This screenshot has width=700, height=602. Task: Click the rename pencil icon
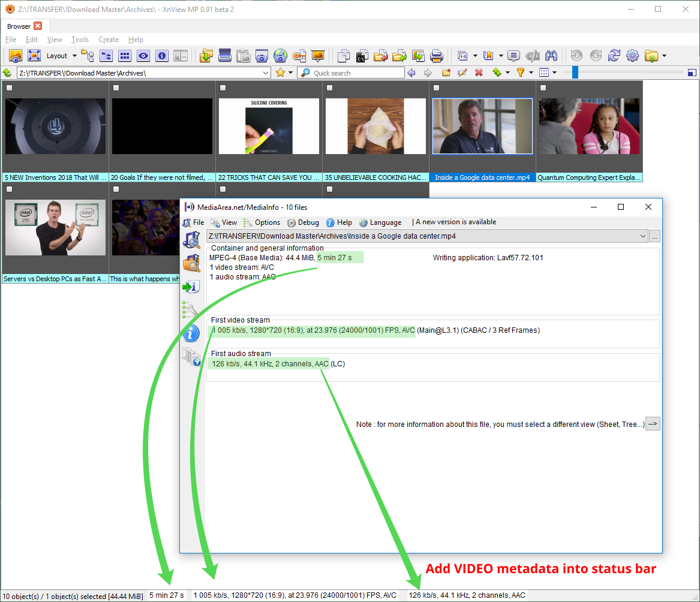tap(462, 73)
